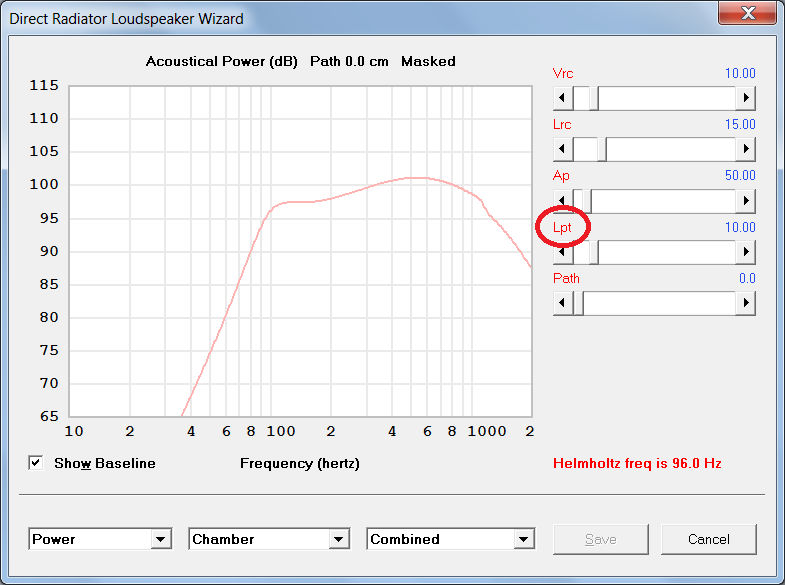Click the Ap label
Image resolution: width=785 pixels, height=585 pixels.
pyautogui.click(x=561, y=176)
